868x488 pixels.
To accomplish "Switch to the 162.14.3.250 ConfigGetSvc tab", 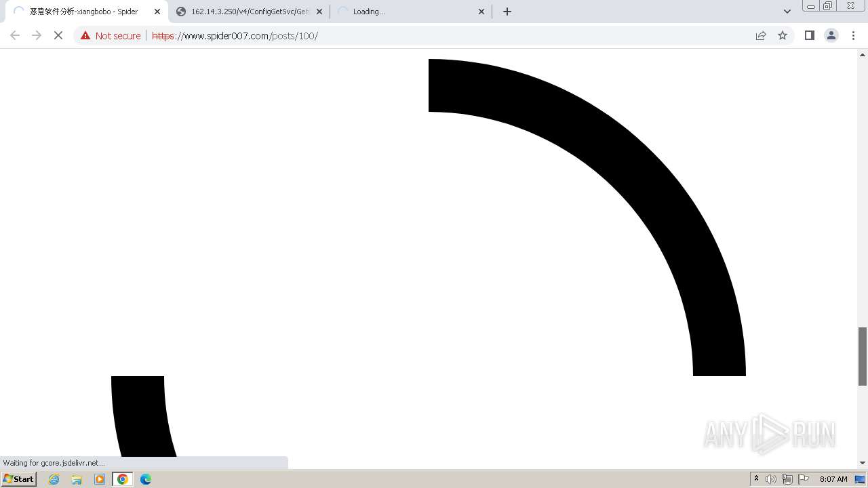I will [x=250, y=12].
